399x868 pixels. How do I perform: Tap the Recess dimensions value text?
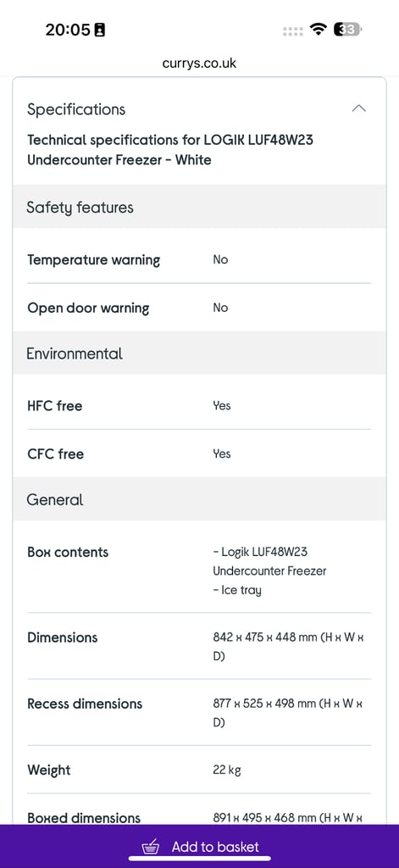coord(288,713)
